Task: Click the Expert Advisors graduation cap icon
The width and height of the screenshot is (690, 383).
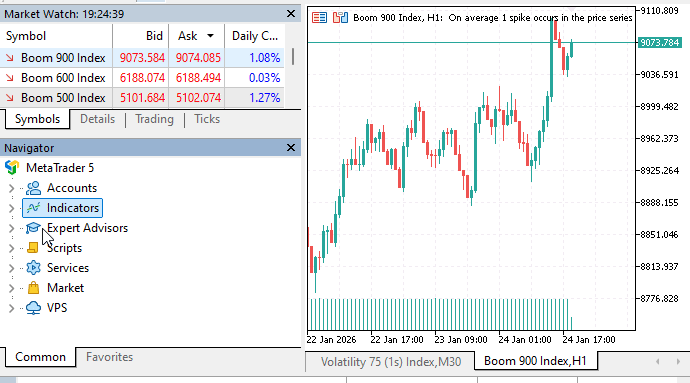Action: [x=33, y=228]
